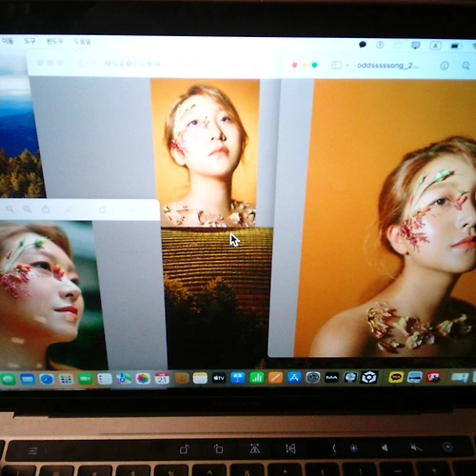
Task: Click the search magnifier in oddsssssong window
Action: [466, 66]
